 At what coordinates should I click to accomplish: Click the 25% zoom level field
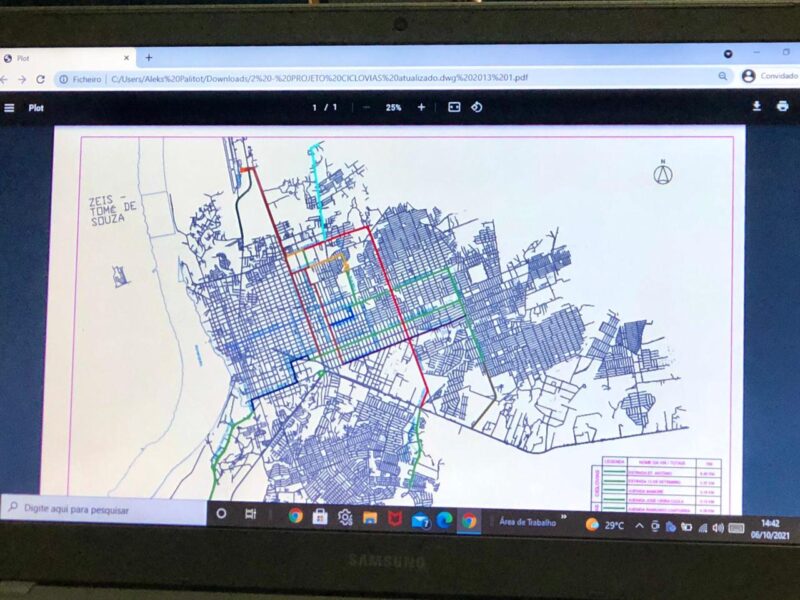394,107
